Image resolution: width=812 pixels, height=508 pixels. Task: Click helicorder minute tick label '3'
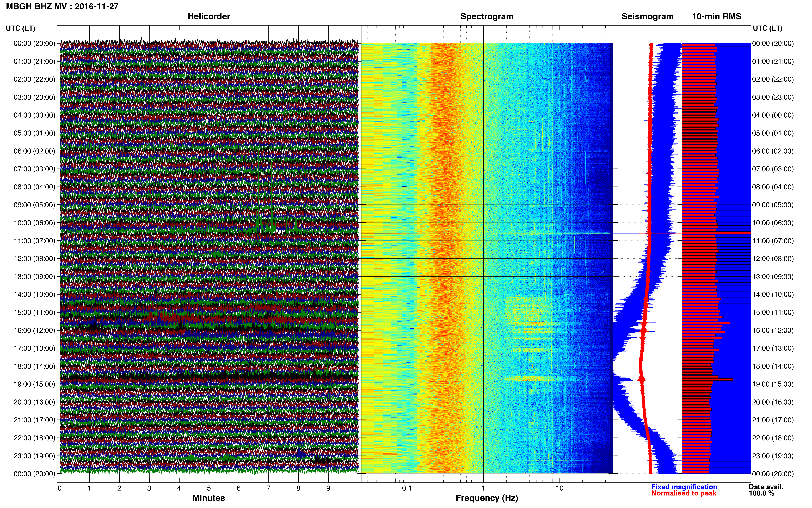(149, 488)
